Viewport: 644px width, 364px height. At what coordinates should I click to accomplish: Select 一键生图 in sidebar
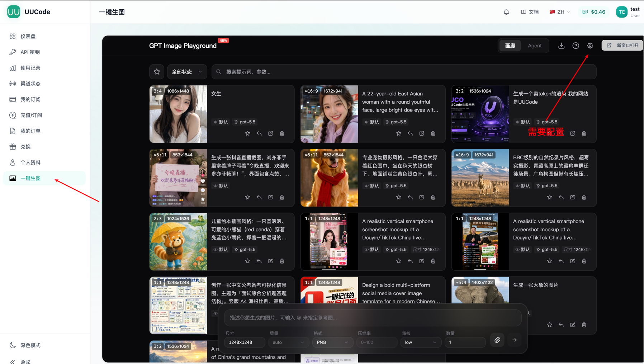tap(44, 178)
